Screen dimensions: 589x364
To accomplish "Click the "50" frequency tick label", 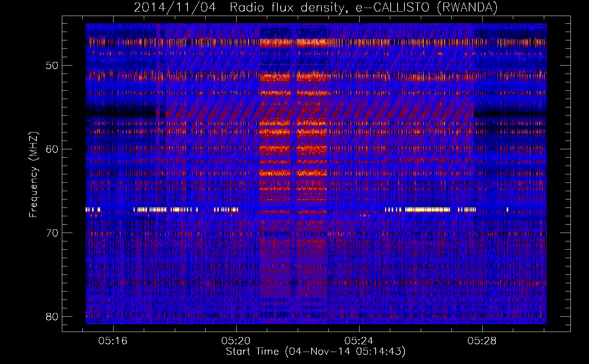I will click(52, 66).
